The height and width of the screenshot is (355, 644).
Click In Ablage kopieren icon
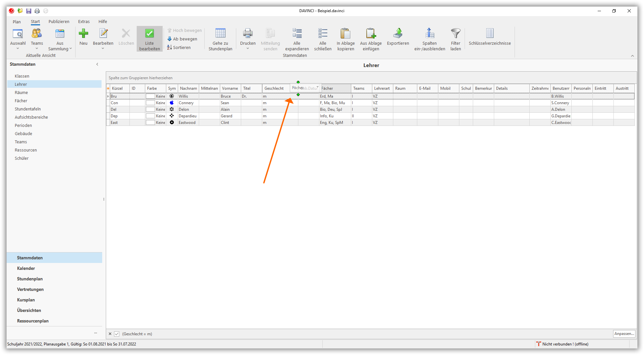[x=345, y=34]
